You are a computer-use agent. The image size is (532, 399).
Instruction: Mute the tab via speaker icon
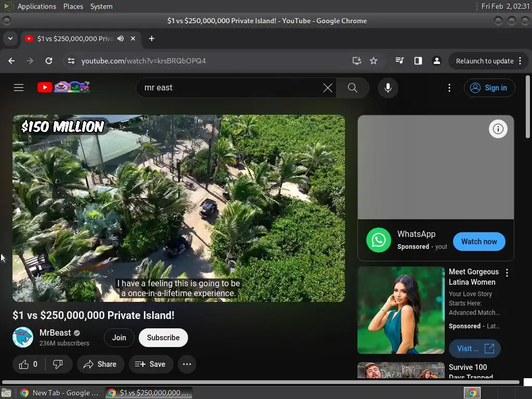[121, 38]
